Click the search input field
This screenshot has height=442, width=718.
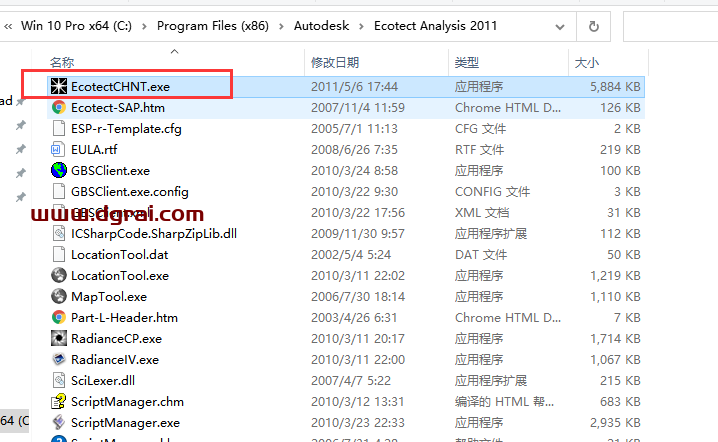tap(671, 27)
